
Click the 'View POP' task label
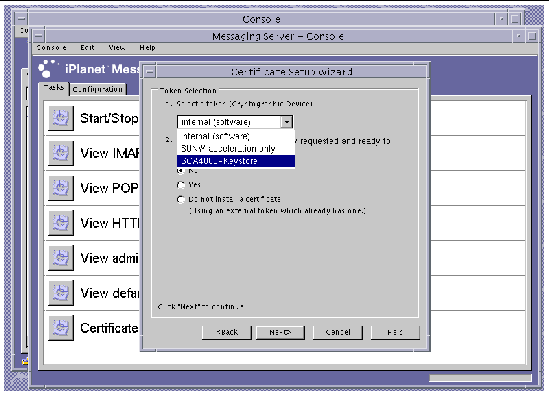(x=109, y=188)
